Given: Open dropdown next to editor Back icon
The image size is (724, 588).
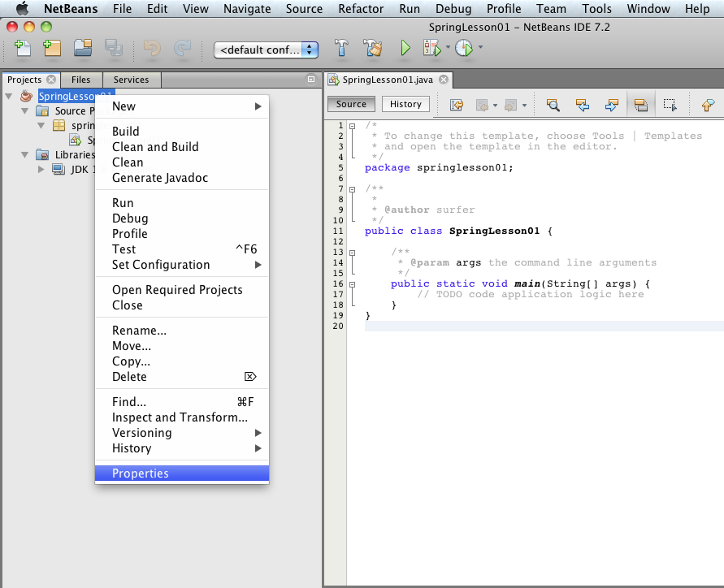Looking at the screenshot, I should pos(495,106).
